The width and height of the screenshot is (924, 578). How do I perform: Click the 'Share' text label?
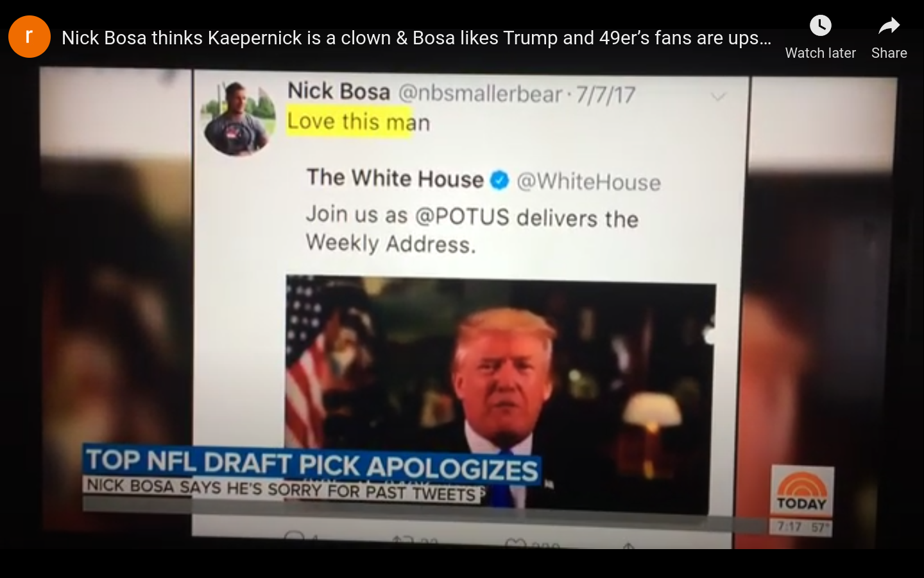coord(889,53)
